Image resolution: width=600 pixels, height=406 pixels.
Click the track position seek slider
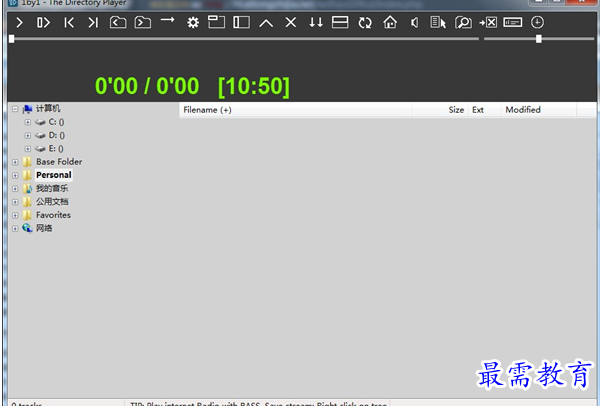click(x=244, y=39)
